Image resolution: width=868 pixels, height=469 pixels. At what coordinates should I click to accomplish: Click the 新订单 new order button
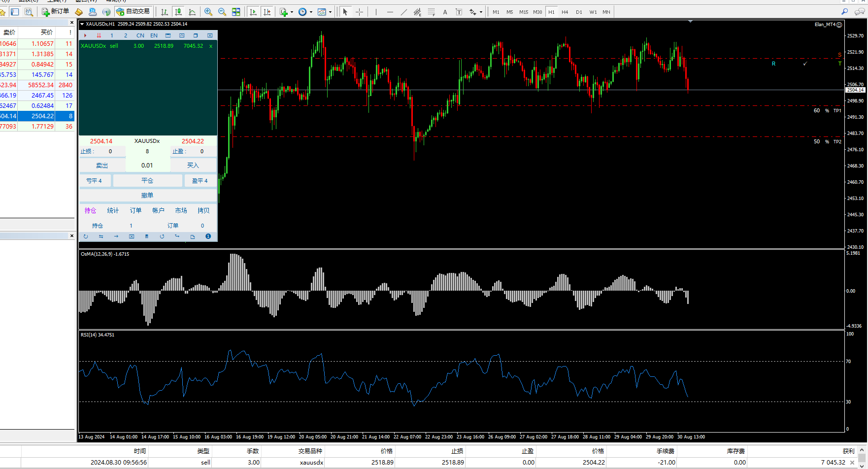click(55, 11)
